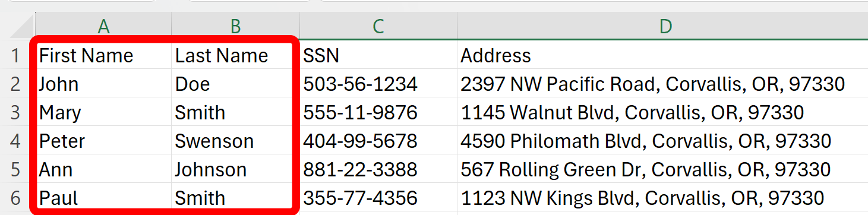The width and height of the screenshot is (868, 215).
Task: Select the cell containing 'Swenson'
Action: pyautogui.click(x=236, y=141)
